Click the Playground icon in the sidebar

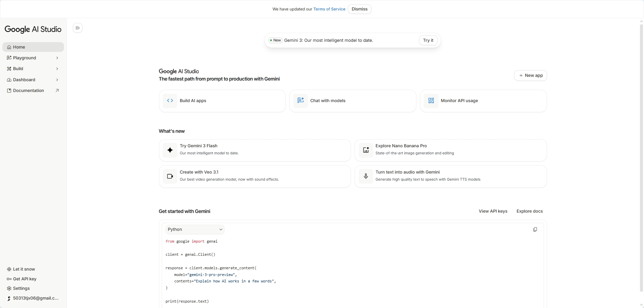click(9, 58)
